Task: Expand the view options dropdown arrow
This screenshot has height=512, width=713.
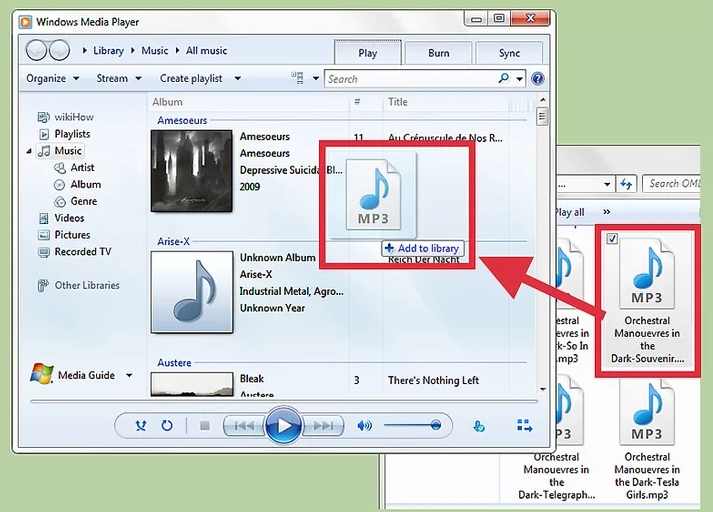Action: coord(316,78)
